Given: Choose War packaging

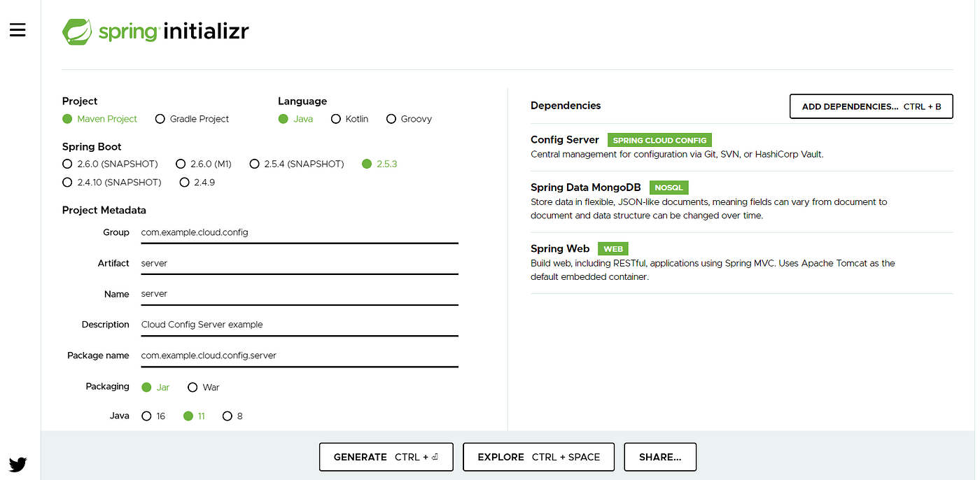Looking at the screenshot, I should coord(204,387).
